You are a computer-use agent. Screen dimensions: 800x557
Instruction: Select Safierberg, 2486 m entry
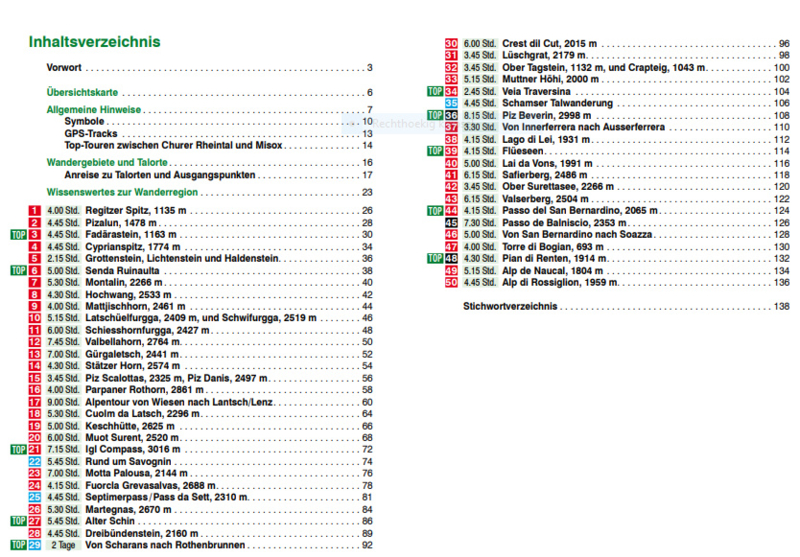(x=545, y=175)
